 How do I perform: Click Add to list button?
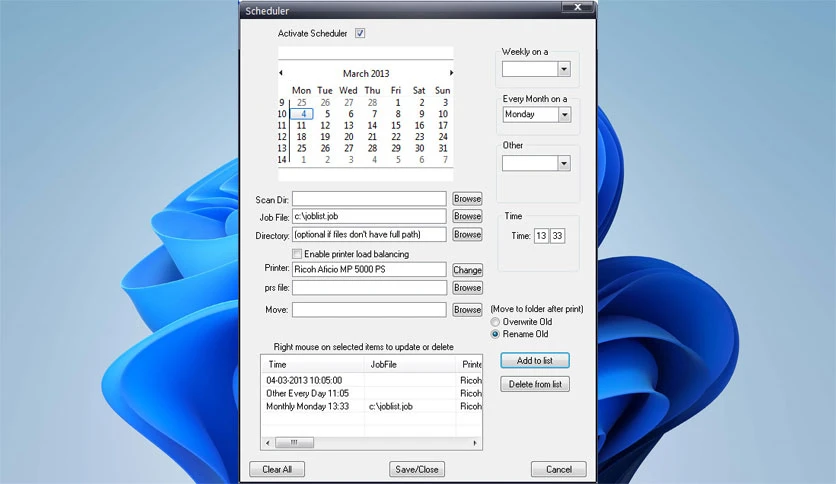[x=535, y=361]
